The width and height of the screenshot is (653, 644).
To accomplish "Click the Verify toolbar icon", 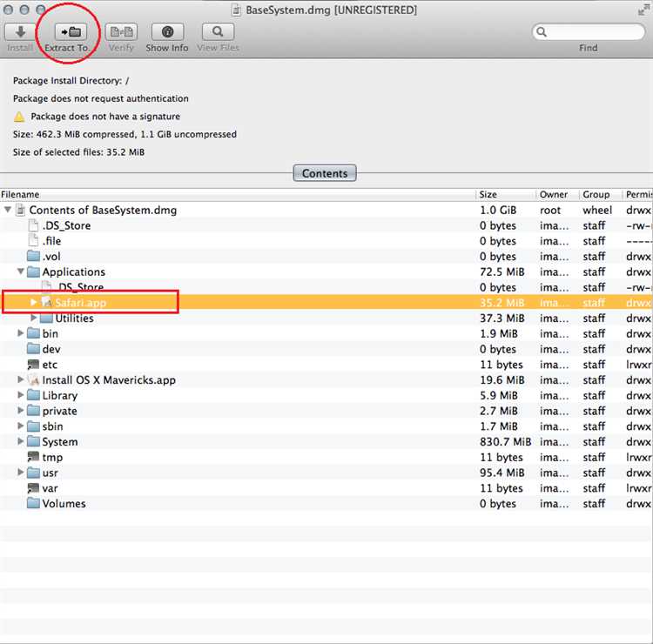I will tap(121, 32).
